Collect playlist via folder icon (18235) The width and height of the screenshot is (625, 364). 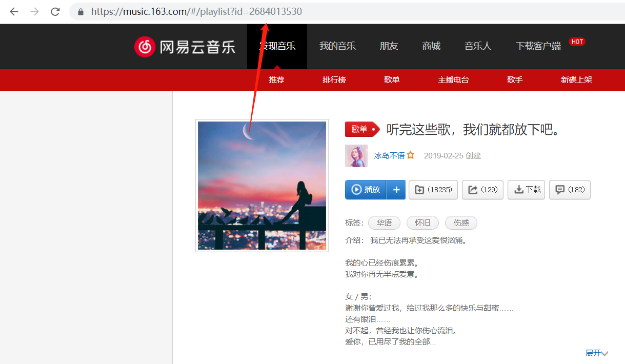click(433, 190)
